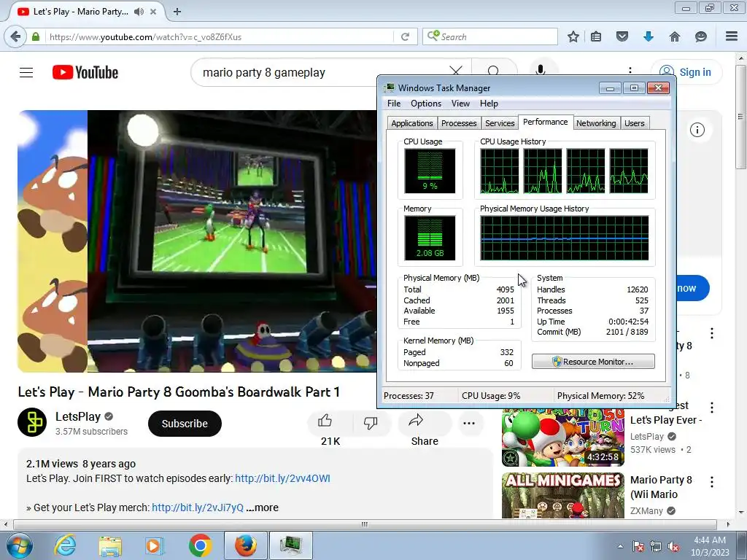747x560 pixels.
Task: Open the Windows Start menu
Action: pyautogui.click(x=20, y=545)
